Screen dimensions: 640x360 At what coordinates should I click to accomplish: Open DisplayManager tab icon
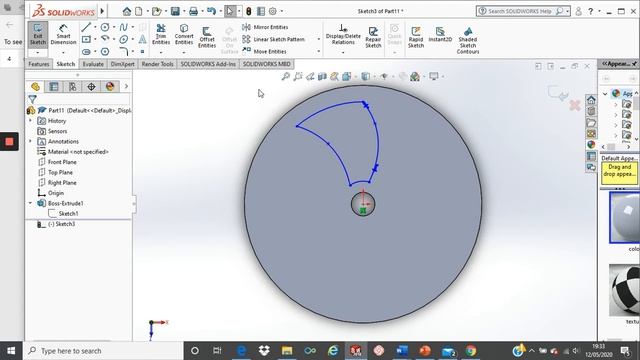[x=110, y=87]
